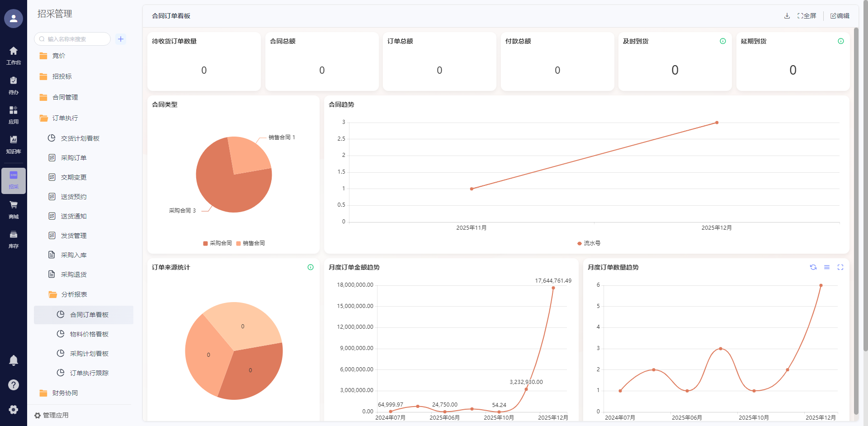Toggle 流水号 legend in trend chart
Image resolution: width=868 pixels, height=426 pixels.
tap(589, 243)
